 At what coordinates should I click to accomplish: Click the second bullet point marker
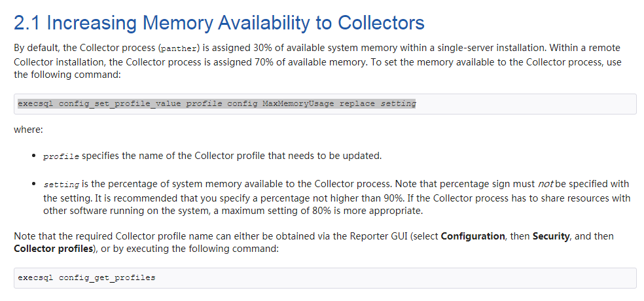(35, 184)
